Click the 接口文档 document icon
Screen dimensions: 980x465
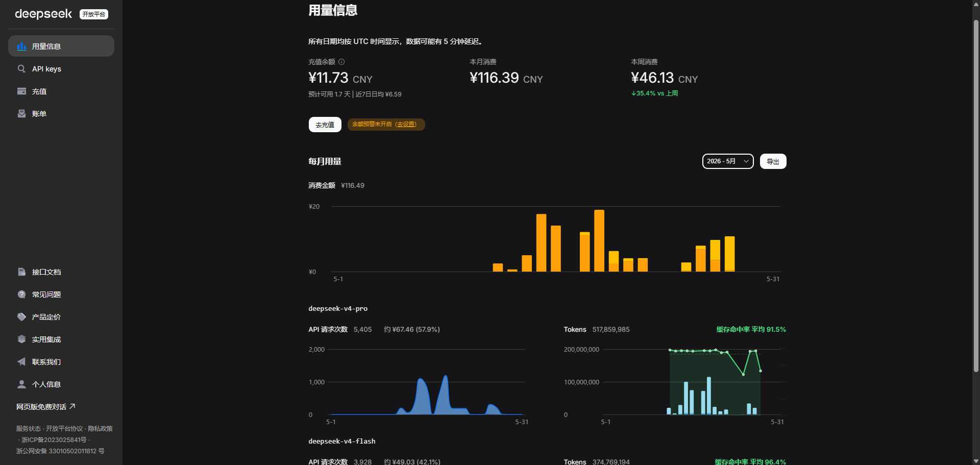(21, 272)
